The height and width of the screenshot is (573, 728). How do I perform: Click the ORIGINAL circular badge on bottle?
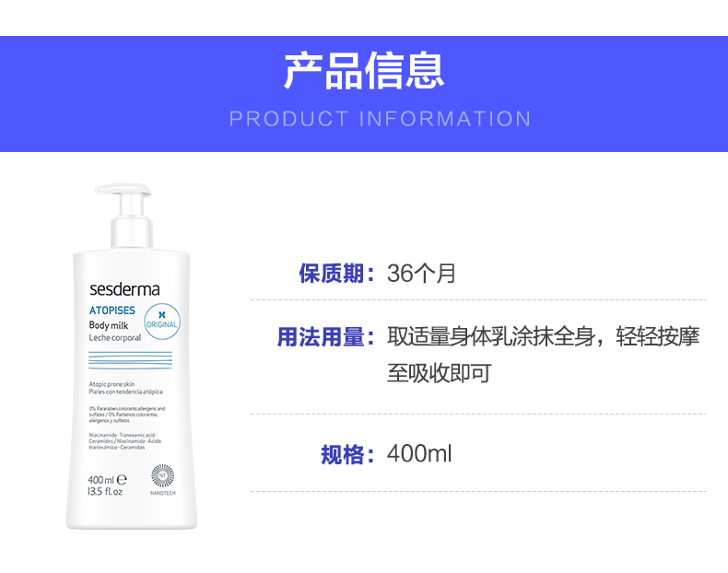162,322
